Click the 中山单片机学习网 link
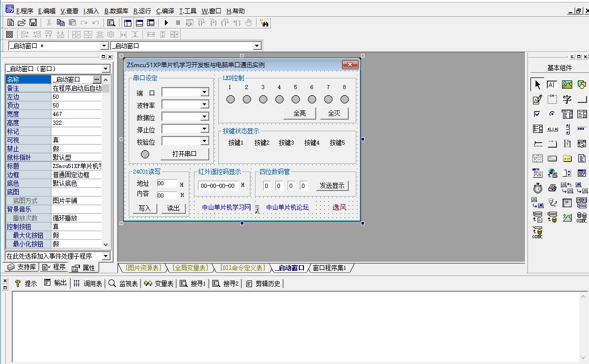 pos(227,207)
